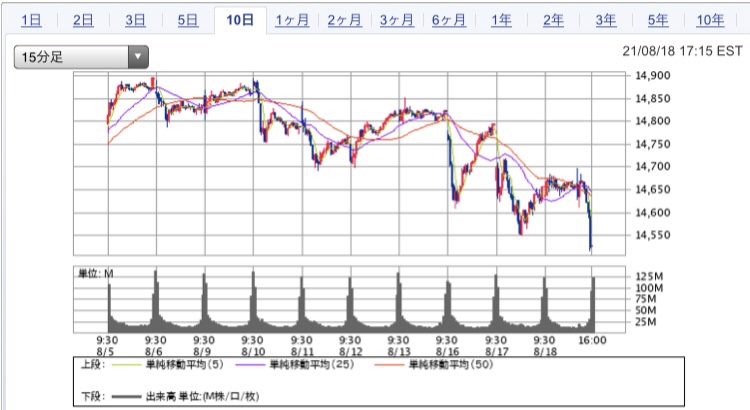Viewport: 750px width, 410px height.
Task: Click the dropdown arrow next to 15分足
Action: pos(138,57)
